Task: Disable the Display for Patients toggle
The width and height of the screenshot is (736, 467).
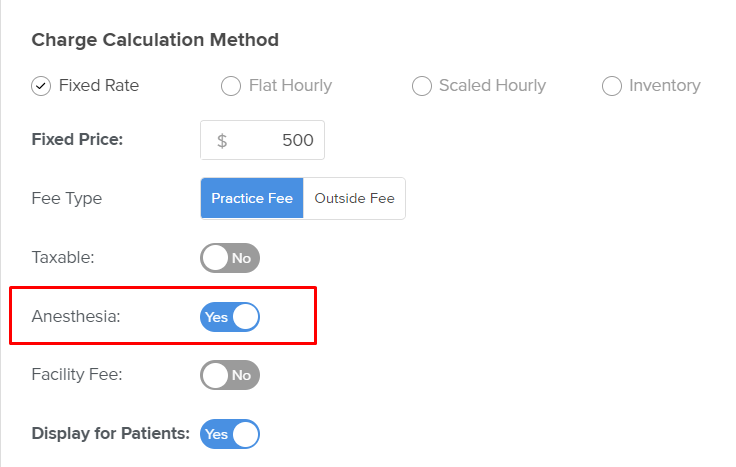Action: coord(230,434)
